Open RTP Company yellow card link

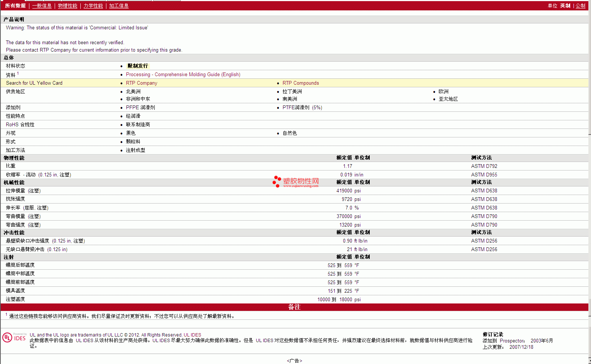pyautogui.click(x=141, y=83)
